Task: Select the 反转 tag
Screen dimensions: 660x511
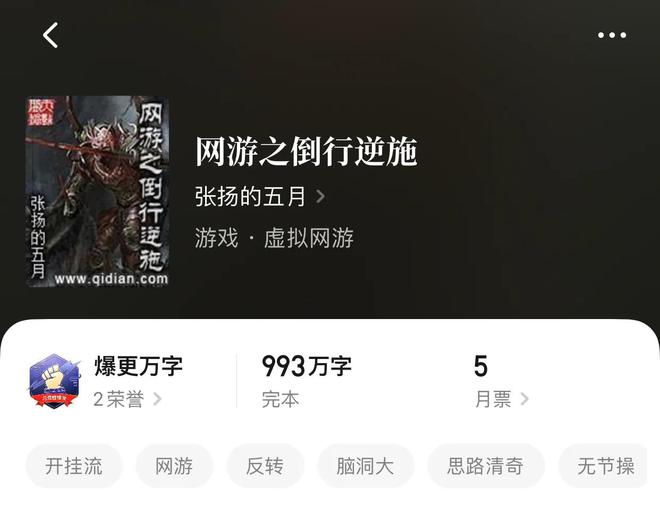Action: (x=265, y=466)
